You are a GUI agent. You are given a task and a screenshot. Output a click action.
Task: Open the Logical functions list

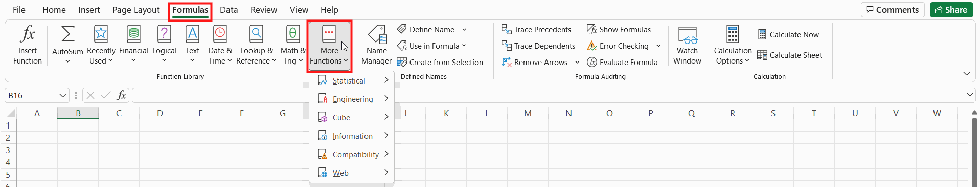coord(164,45)
